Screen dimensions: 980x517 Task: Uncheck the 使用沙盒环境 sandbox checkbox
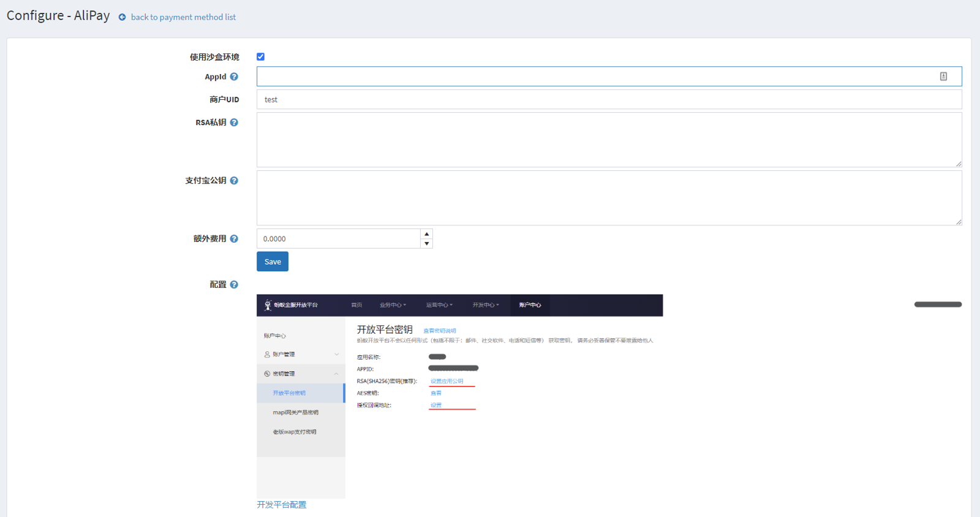click(x=260, y=56)
